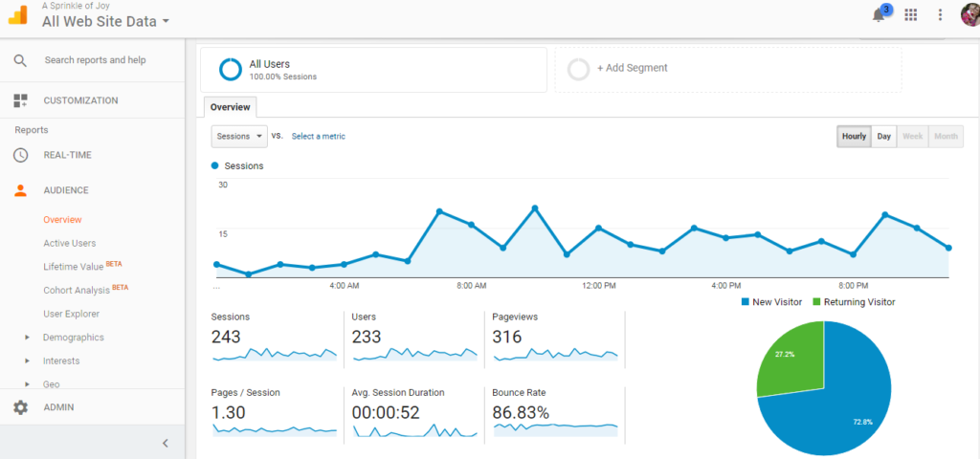Click the Google Analytics logo icon
The image size is (980, 459).
pos(18,15)
